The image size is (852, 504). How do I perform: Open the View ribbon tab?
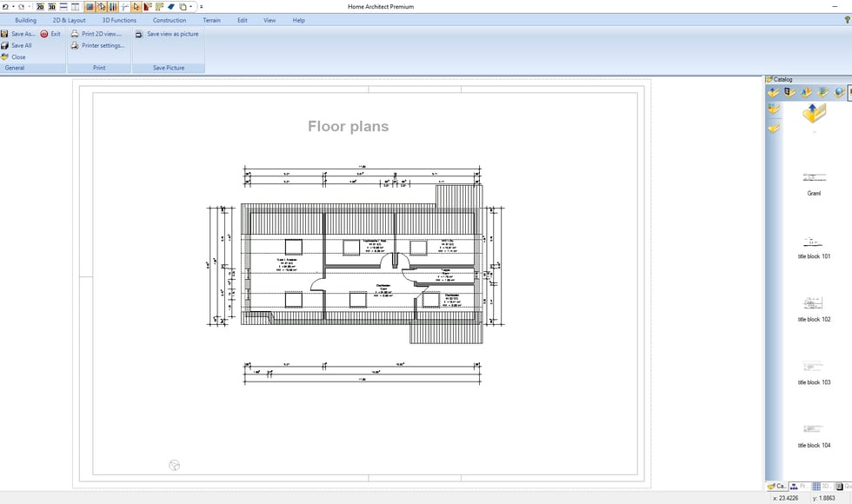270,20
